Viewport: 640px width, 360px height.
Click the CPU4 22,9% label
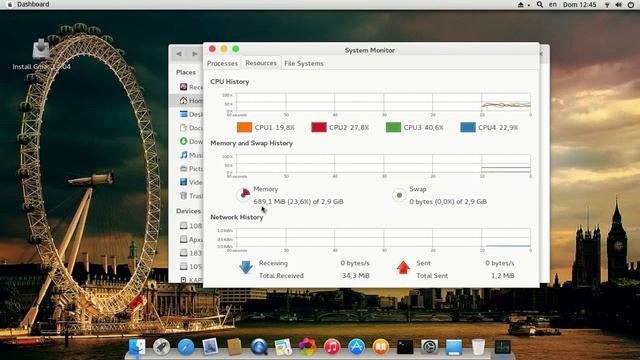click(x=498, y=127)
